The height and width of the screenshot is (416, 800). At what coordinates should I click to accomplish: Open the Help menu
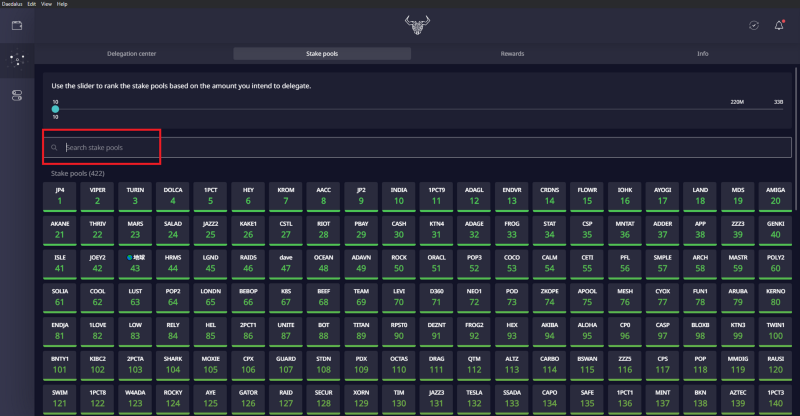point(62,4)
